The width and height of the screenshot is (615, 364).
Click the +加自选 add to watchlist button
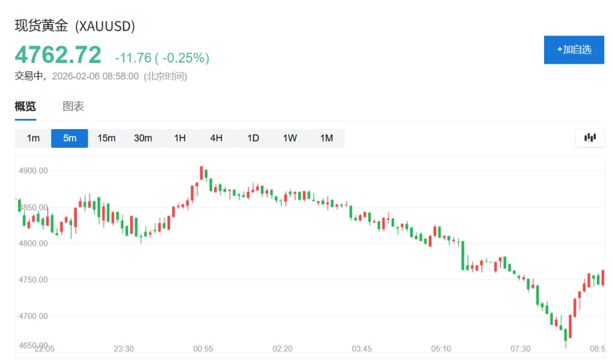[x=574, y=49]
